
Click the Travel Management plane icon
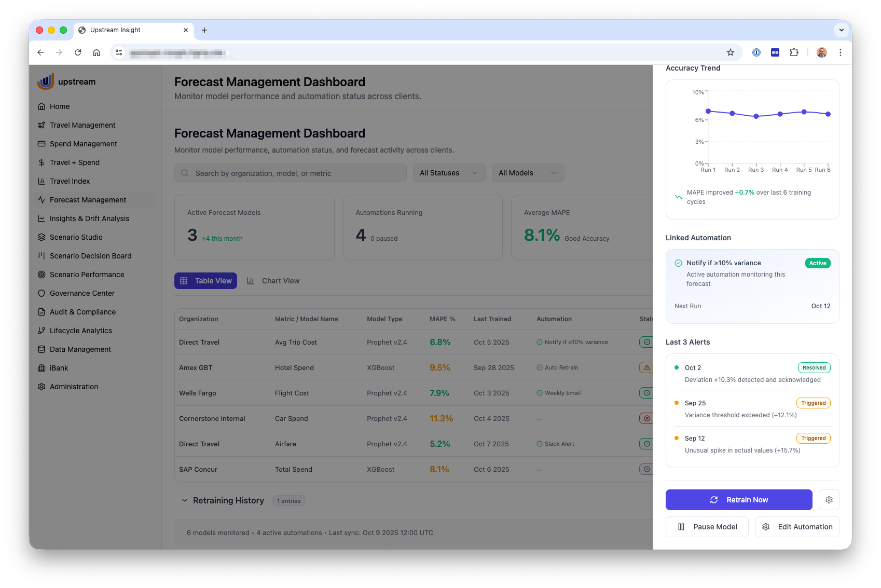(42, 125)
